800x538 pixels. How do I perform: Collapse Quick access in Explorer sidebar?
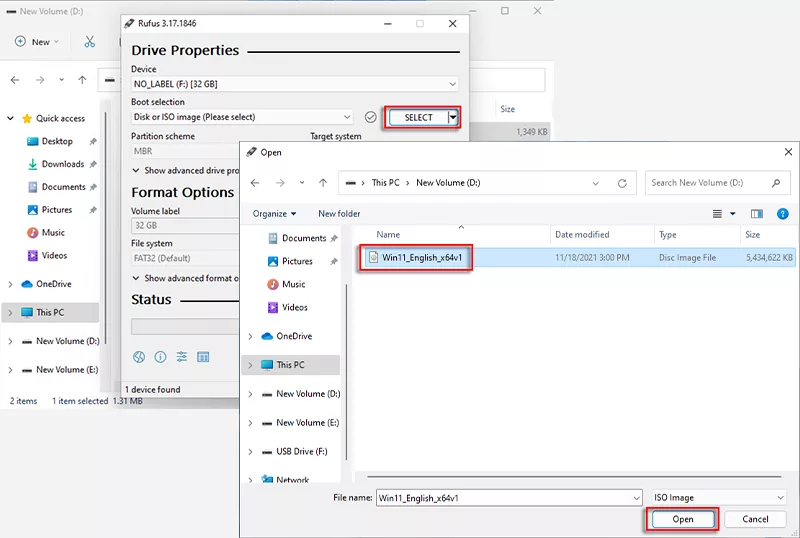10,118
